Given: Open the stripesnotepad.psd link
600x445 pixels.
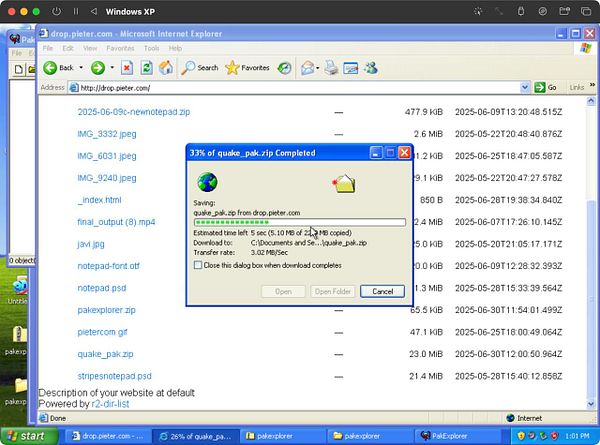Looking at the screenshot, I should point(114,376).
